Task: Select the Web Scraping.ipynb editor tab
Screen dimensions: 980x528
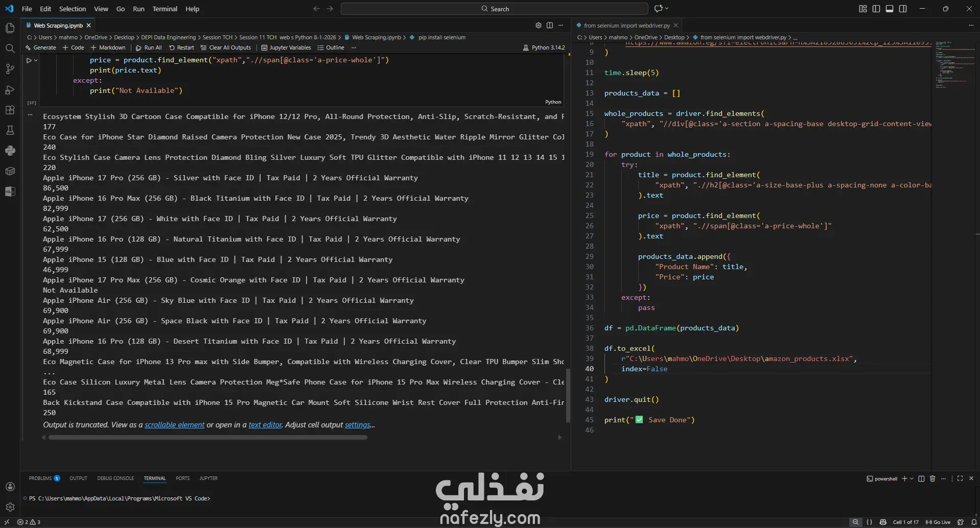Action: (x=58, y=26)
